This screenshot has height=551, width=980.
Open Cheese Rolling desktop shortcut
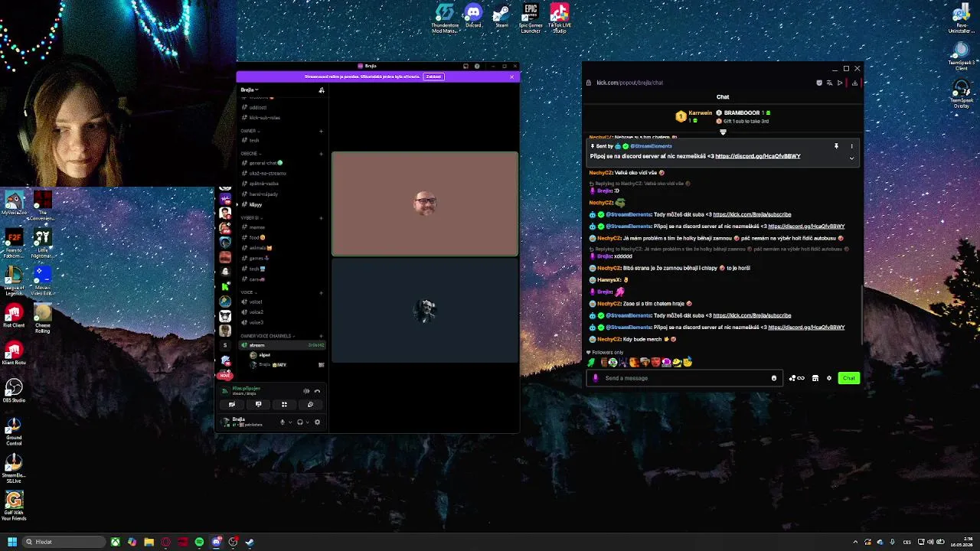tap(42, 318)
